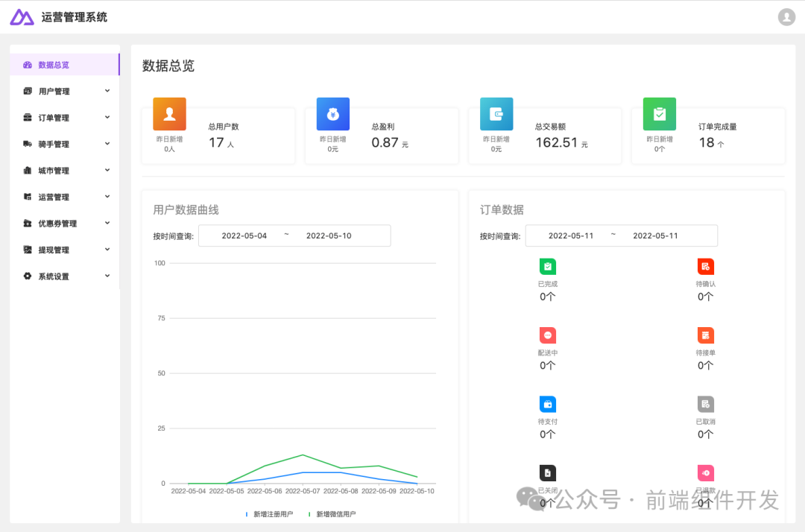Click the 2022-05-04 start date field
805x532 pixels.
246,235
